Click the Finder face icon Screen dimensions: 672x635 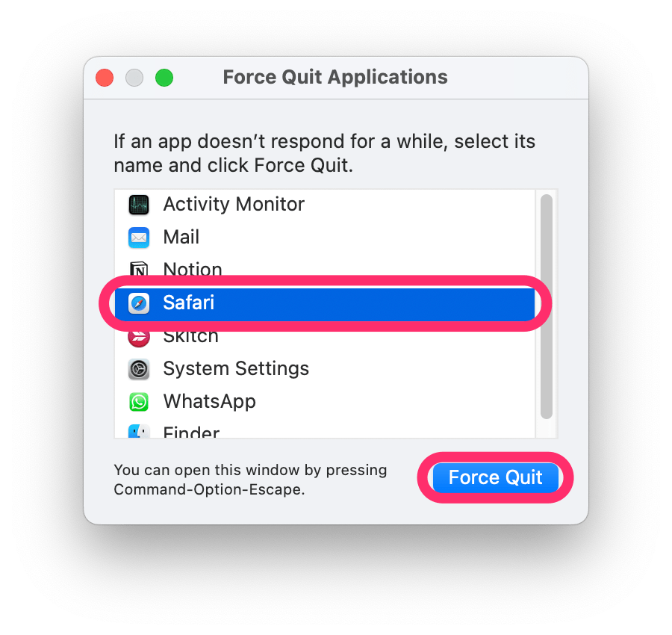coord(139,431)
